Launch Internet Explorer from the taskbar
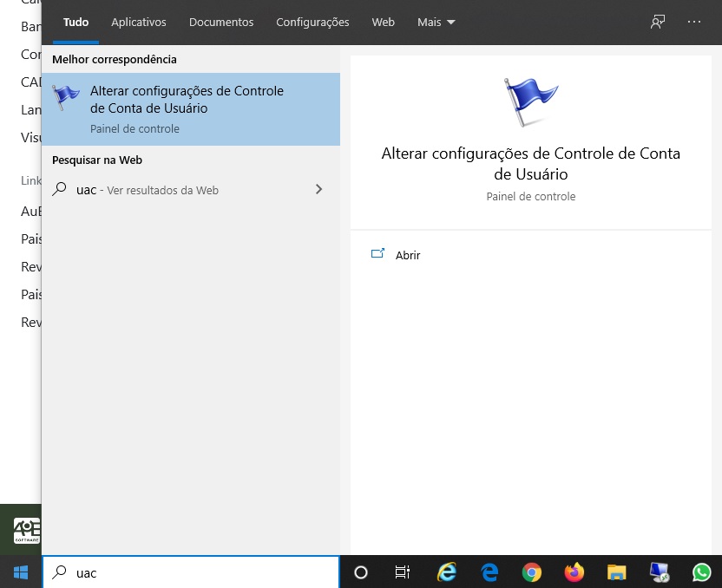722x588 pixels. point(447,572)
